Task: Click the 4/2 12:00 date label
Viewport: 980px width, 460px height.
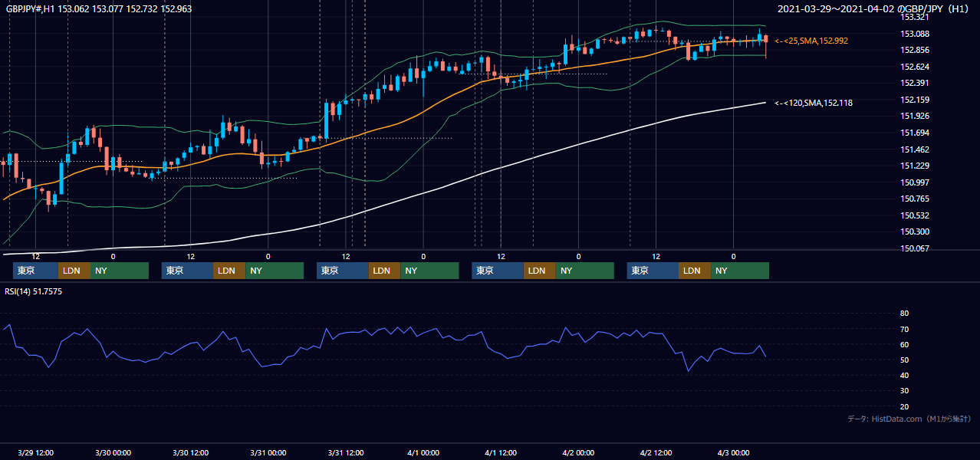Action: (656, 452)
